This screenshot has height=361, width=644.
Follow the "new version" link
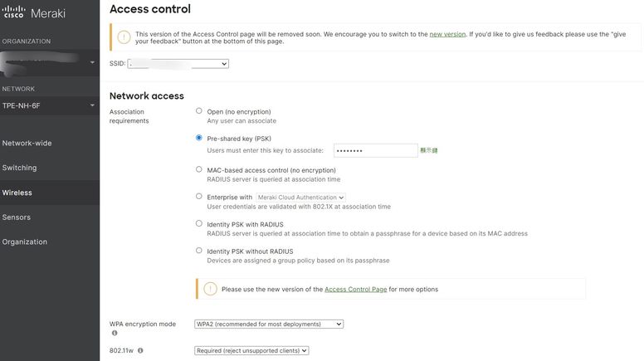tap(447, 34)
